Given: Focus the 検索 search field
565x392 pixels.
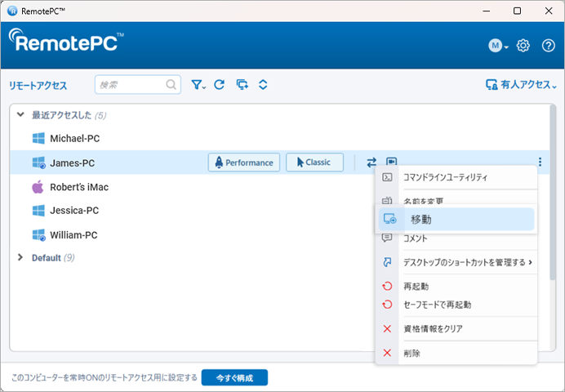Looking at the screenshot, I should coord(138,85).
